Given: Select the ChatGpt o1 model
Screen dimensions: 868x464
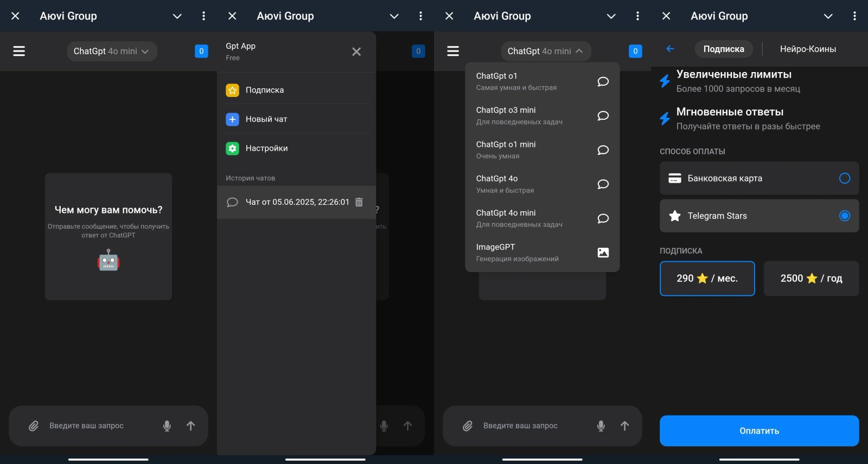Looking at the screenshot, I should tap(542, 81).
